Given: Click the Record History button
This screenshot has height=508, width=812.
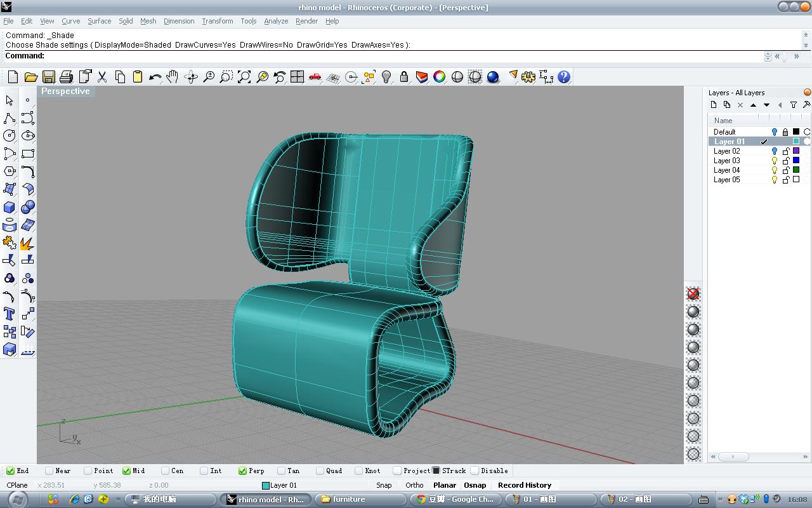Looking at the screenshot, I should point(524,485).
